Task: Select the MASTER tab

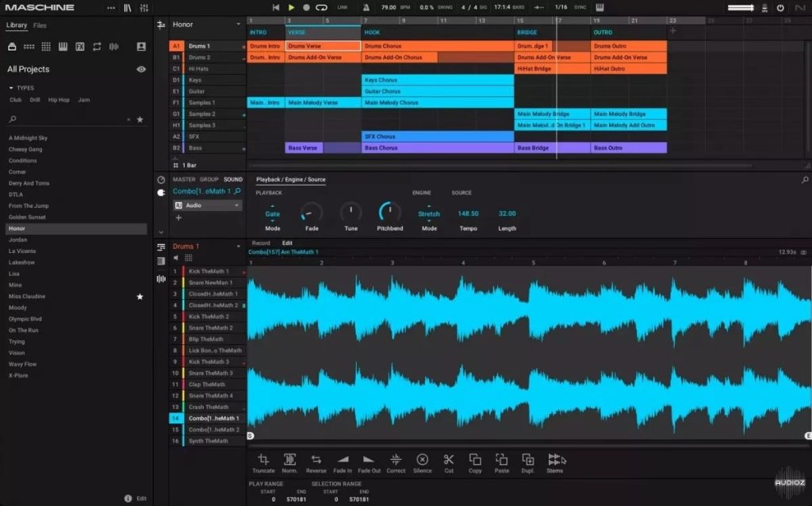Action: tap(184, 179)
